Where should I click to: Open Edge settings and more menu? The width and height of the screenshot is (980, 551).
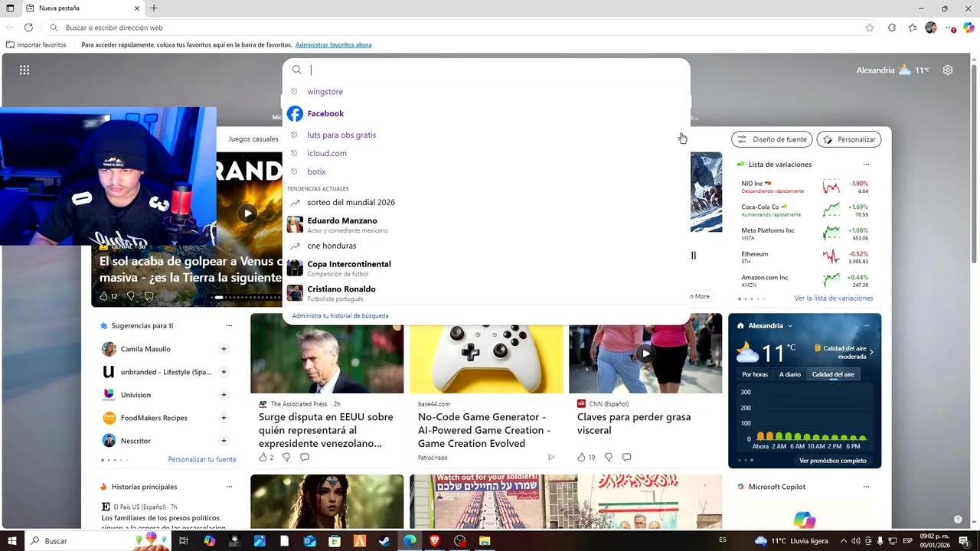click(950, 28)
